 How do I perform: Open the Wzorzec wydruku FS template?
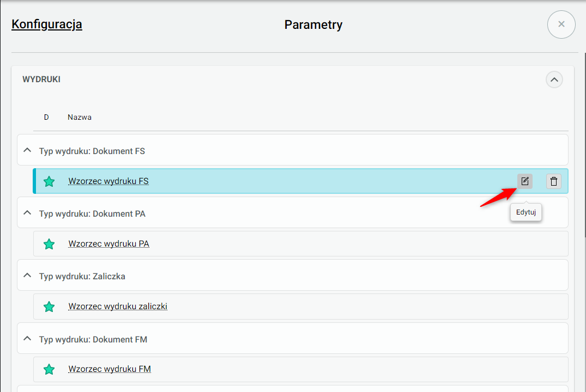click(108, 181)
